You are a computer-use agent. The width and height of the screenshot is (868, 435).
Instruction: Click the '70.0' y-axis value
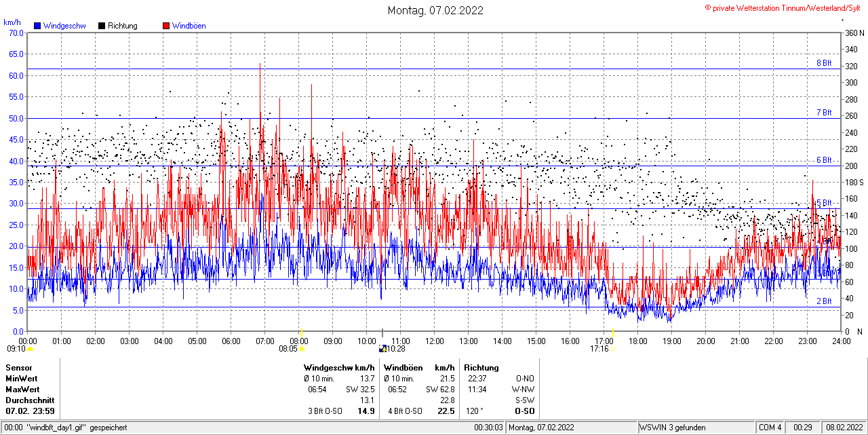[x=16, y=33]
